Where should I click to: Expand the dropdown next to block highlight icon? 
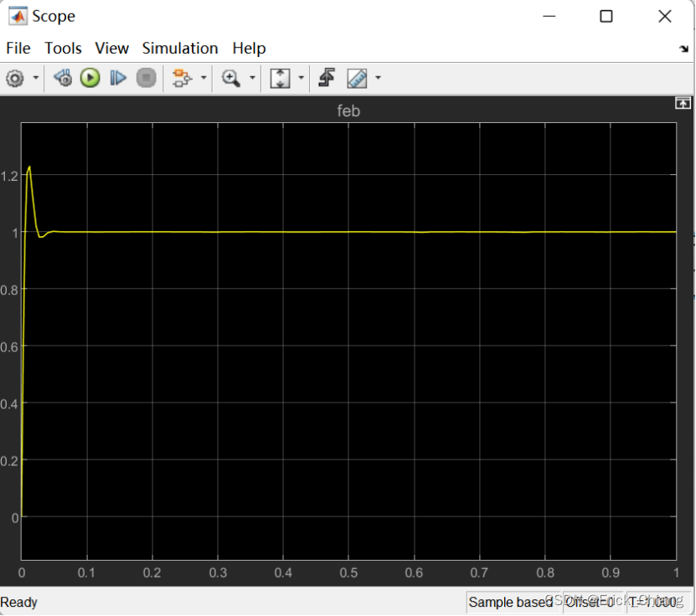[x=204, y=78]
